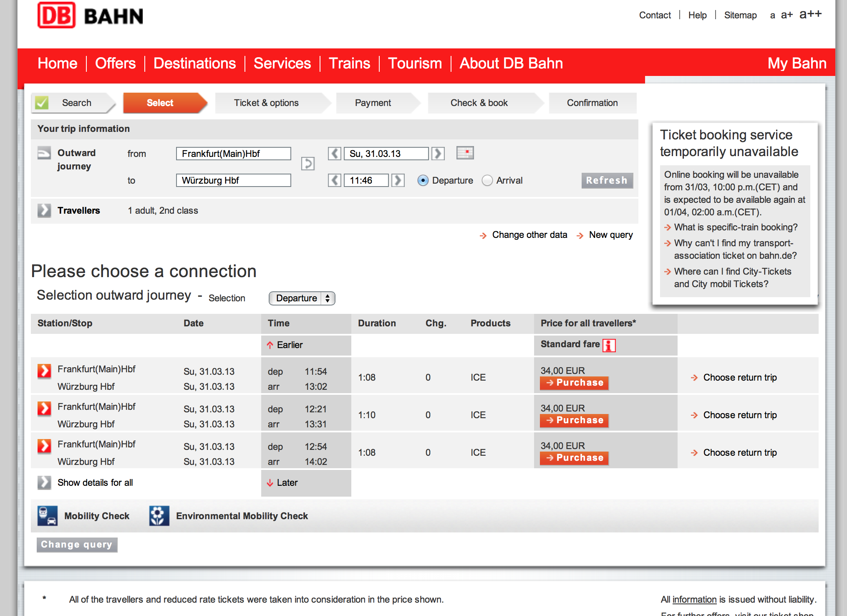The image size is (847, 616).
Task: Open the calendar date picker icon
Action: [x=465, y=153]
